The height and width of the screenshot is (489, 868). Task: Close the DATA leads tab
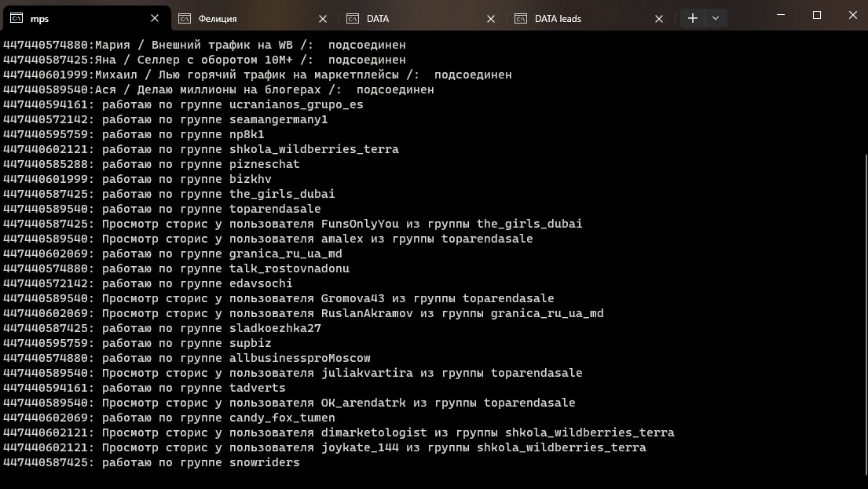coord(659,18)
